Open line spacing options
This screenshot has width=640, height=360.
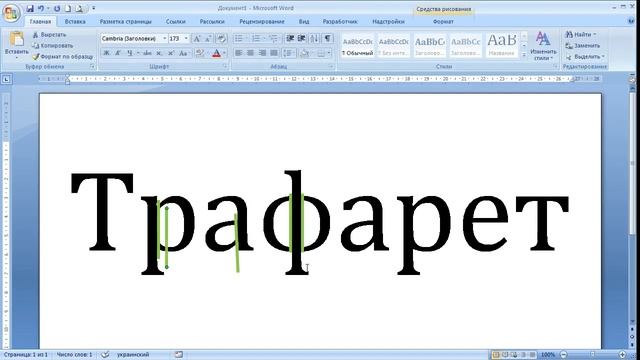tap(289, 53)
